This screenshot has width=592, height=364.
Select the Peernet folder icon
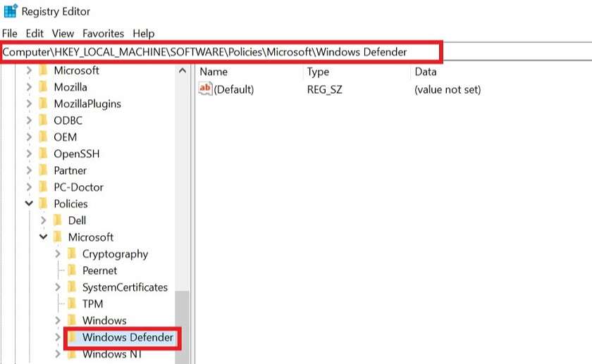(72, 270)
